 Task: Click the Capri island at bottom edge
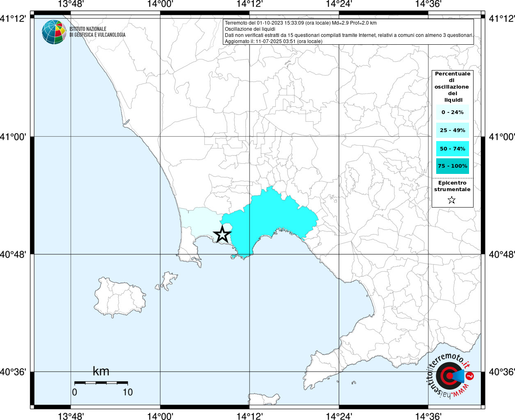tap(265, 399)
